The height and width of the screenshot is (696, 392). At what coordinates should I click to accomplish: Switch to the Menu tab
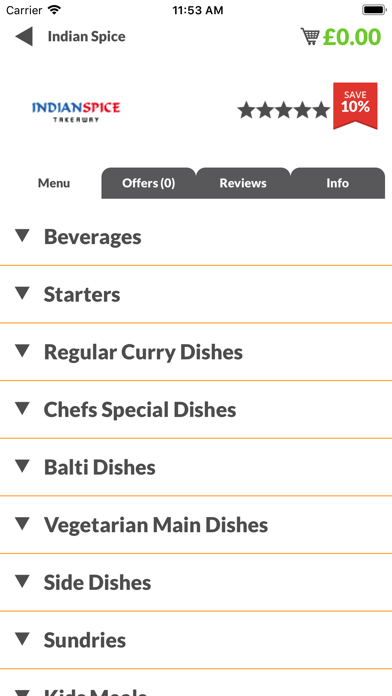54,183
